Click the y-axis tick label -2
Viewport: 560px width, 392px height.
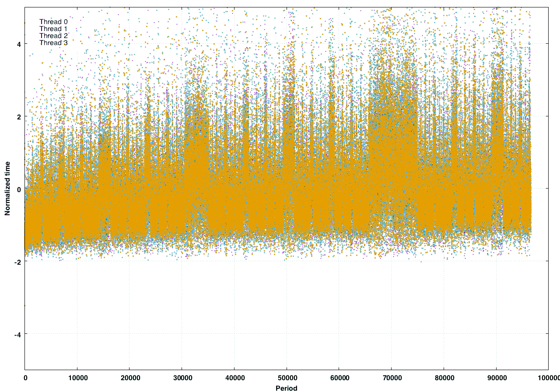point(17,262)
